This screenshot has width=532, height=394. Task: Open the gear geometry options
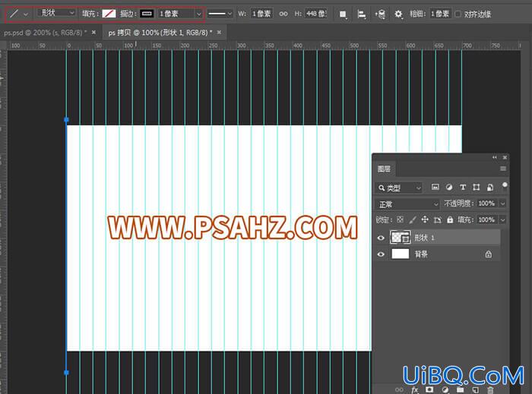(x=398, y=14)
